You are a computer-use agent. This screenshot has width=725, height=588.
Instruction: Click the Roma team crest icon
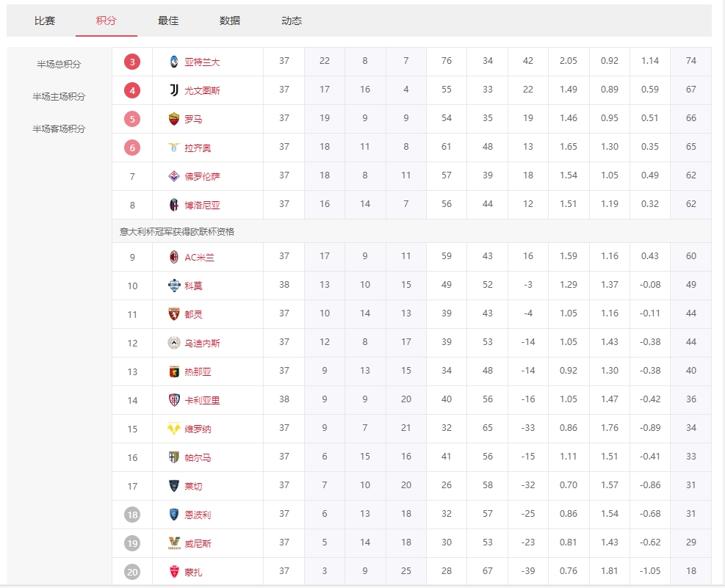[174, 119]
